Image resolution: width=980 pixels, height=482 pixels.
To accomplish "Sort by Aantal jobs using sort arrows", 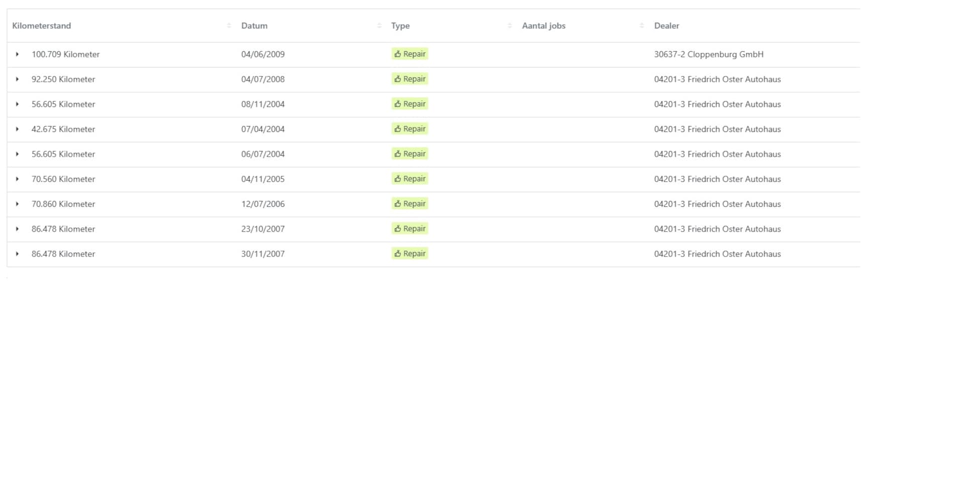I will click(x=641, y=26).
